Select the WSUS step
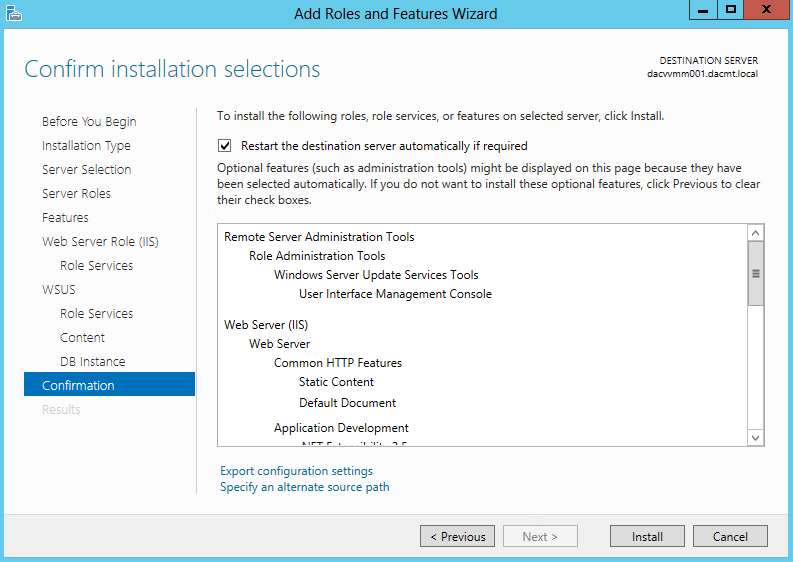Viewport: 793px width, 562px height. (x=59, y=289)
